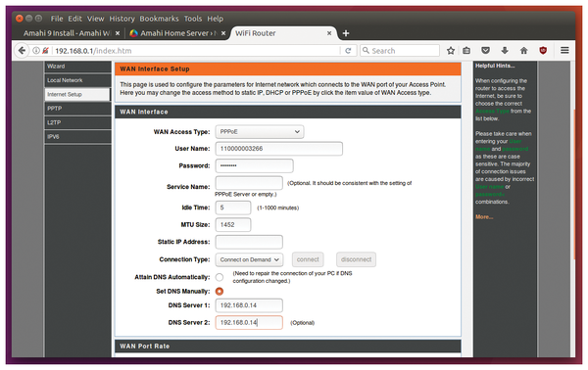Click the magnifier icon in Search box
Screen dimensions: 588x370
366,50
